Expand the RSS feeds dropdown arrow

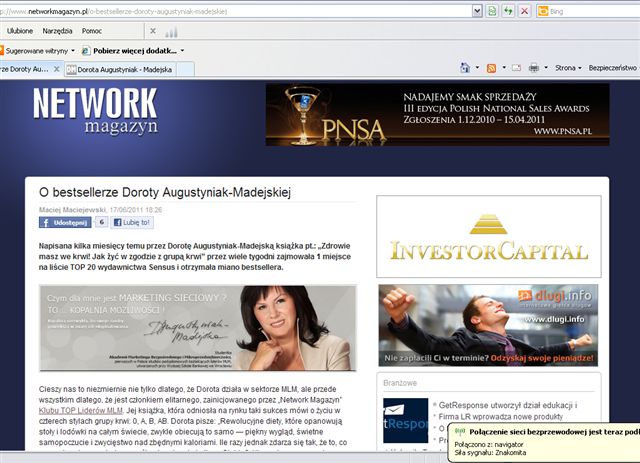pyautogui.click(x=504, y=68)
